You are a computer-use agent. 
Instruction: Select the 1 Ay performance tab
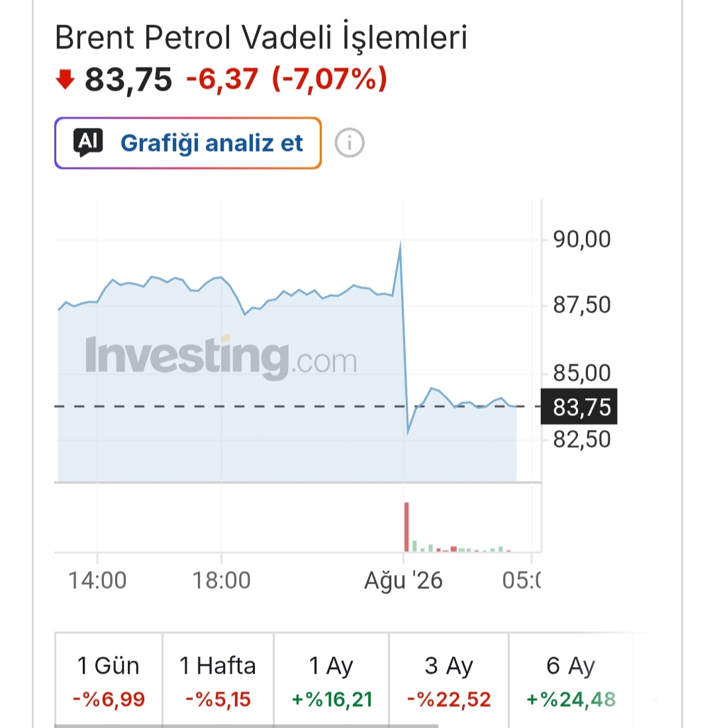pos(331,680)
